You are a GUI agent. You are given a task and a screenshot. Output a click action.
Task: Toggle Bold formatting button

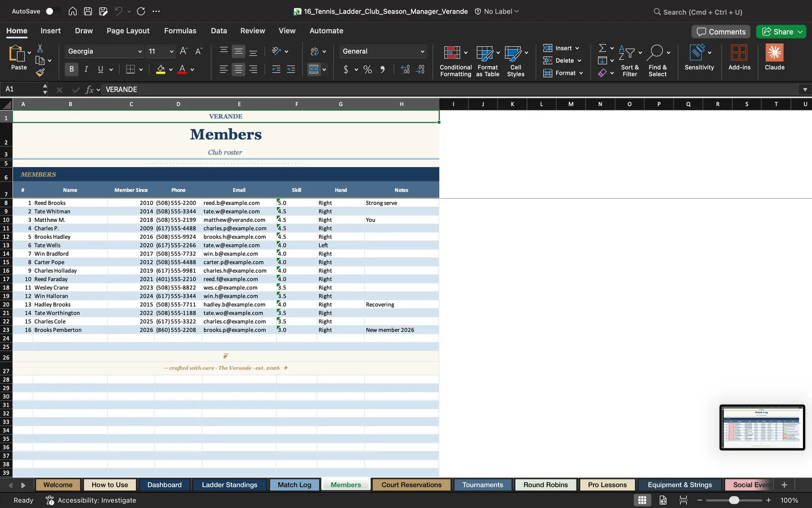point(71,69)
